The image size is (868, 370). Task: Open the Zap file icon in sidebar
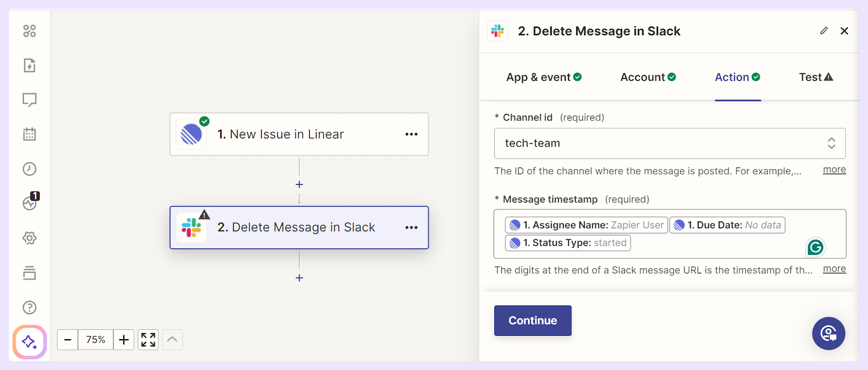point(30,66)
